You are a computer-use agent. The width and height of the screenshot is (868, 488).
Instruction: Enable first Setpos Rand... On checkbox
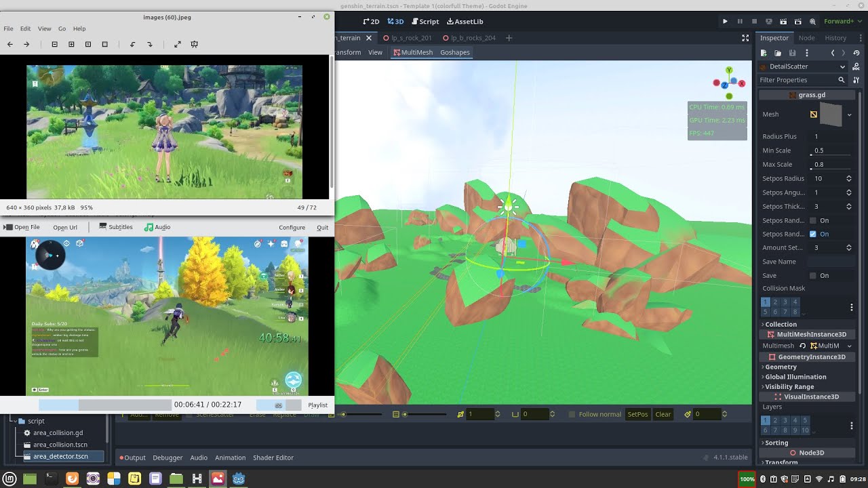pos(813,220)
